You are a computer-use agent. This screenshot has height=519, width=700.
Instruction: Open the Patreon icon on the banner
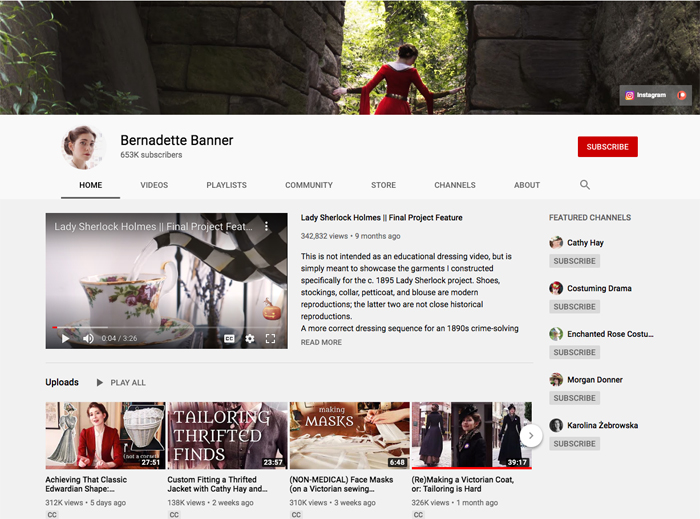pos(681,95)
